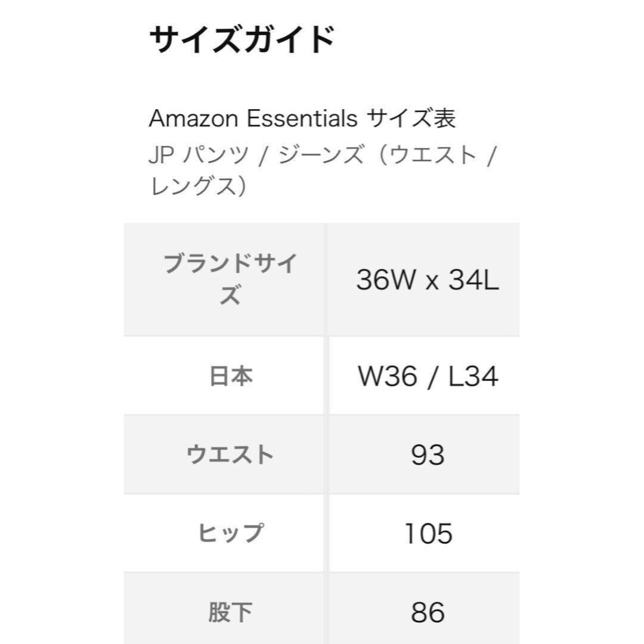Click the 36W x 34L value cell

point(428,280)
